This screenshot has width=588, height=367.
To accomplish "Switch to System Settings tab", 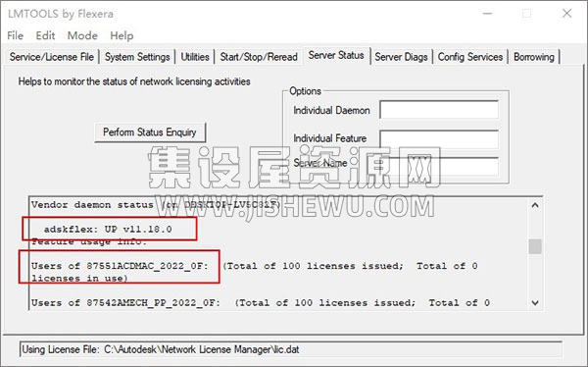I will coord(137,57).
